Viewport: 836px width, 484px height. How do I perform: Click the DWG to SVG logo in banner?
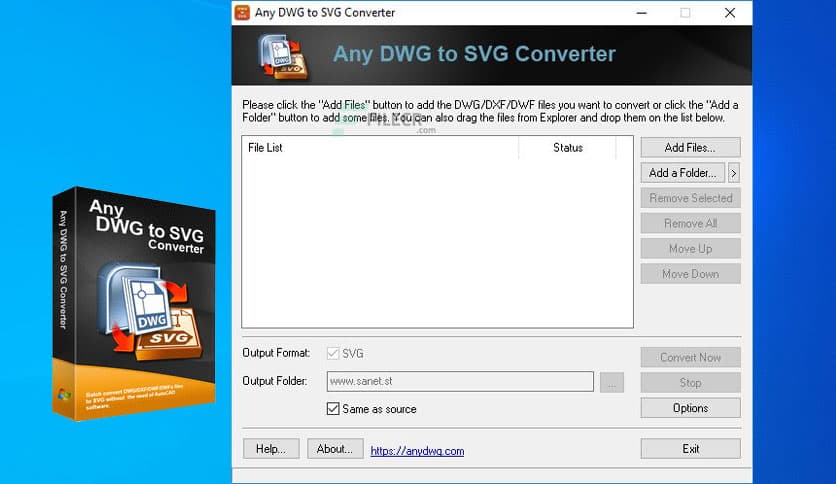pyautogui.click(x=284, y=56)
